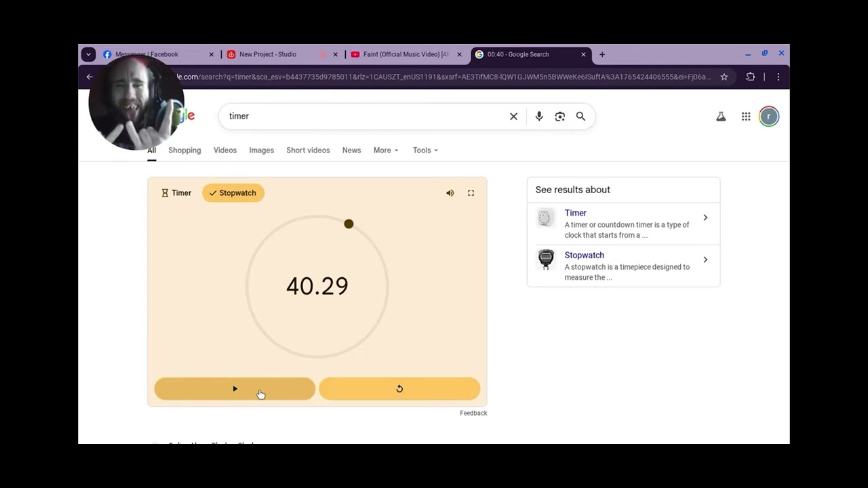Open the Chrome three-dot menu
The image size is (868, 488).
pyautogui.click(x=778, y=77)
